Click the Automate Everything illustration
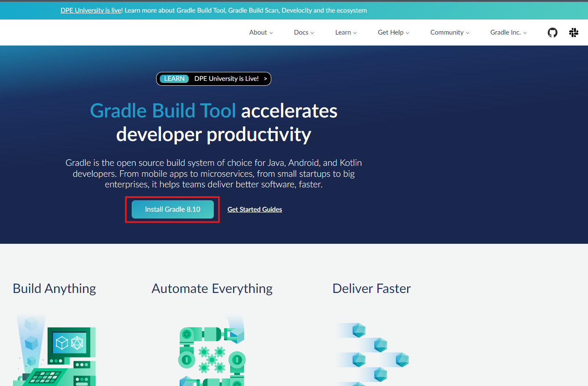This screenshot has width=588, height=386. 212,350
